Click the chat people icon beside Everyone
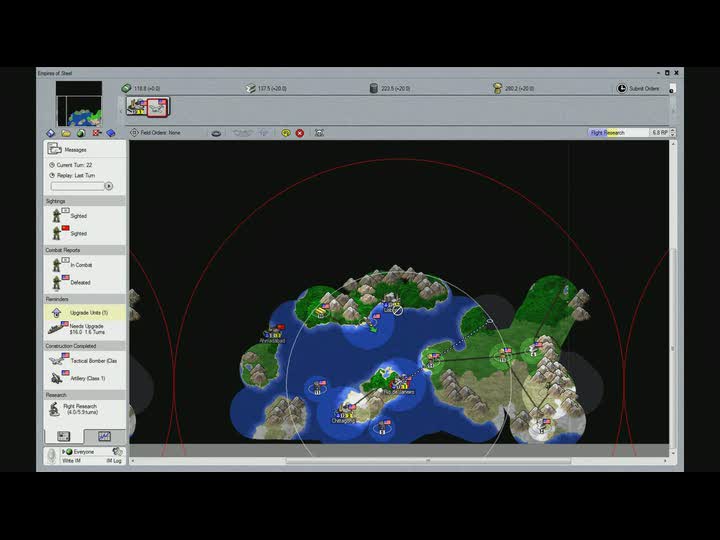 pyautogui.click(x=118, y=451)
